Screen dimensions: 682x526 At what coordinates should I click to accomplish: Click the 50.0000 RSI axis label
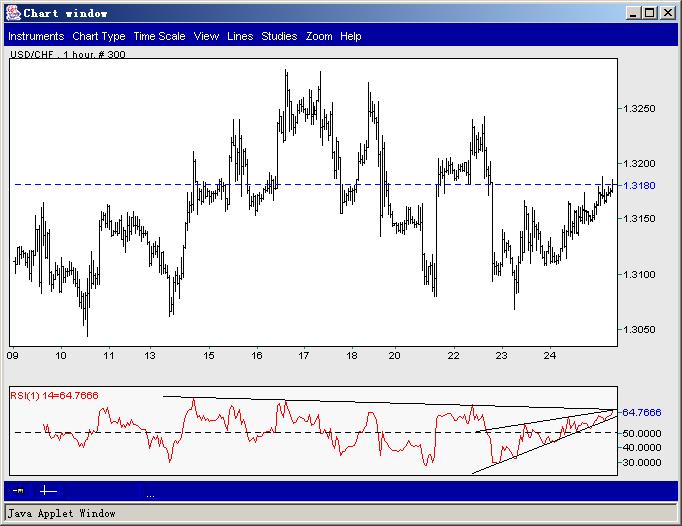pos(642,433)
